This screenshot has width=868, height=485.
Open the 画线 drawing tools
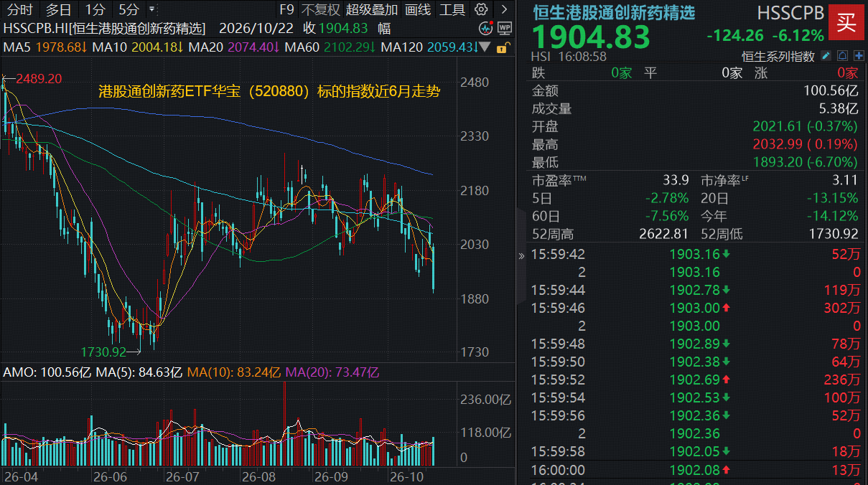point(418,9)
